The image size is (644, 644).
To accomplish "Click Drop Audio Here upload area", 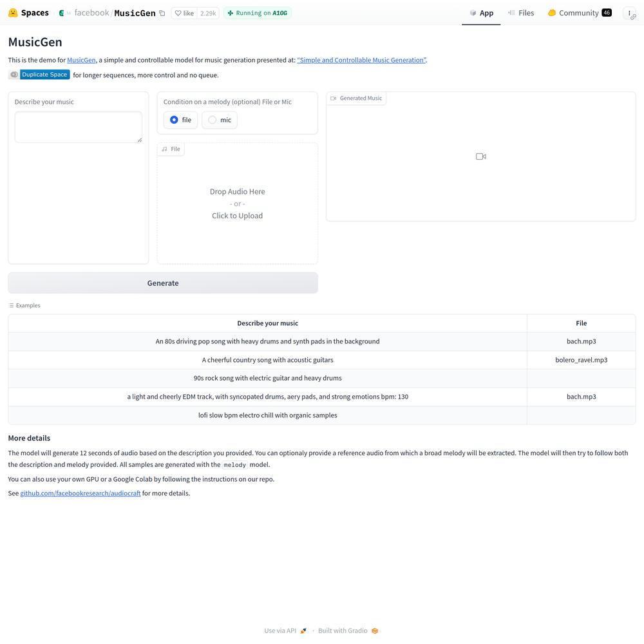I will 238,204.
